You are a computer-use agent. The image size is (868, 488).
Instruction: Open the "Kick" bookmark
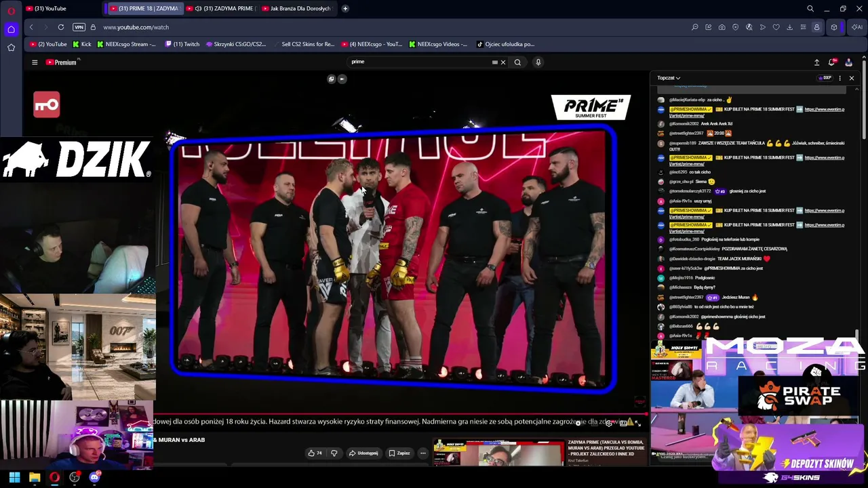[x=81, y=44]
